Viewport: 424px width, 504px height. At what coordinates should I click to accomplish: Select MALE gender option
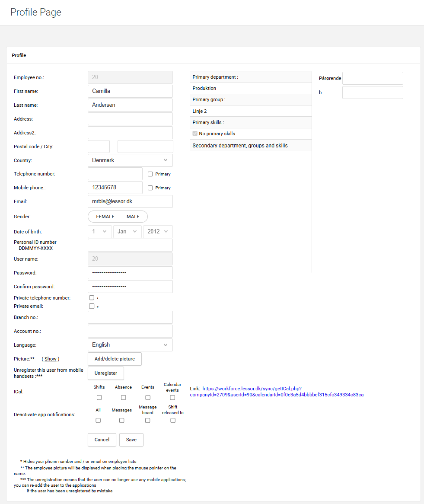133,217
